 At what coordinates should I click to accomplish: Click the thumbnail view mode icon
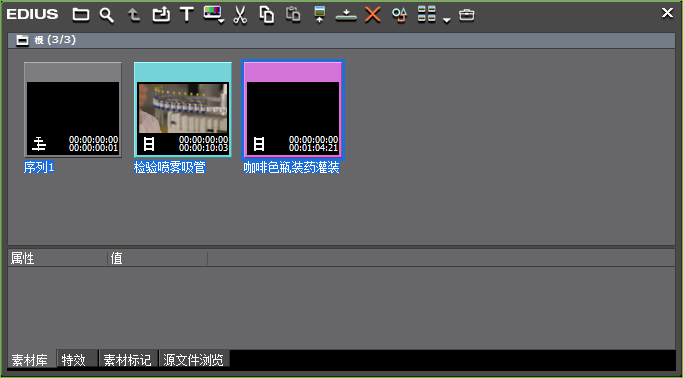coord(426,14)
